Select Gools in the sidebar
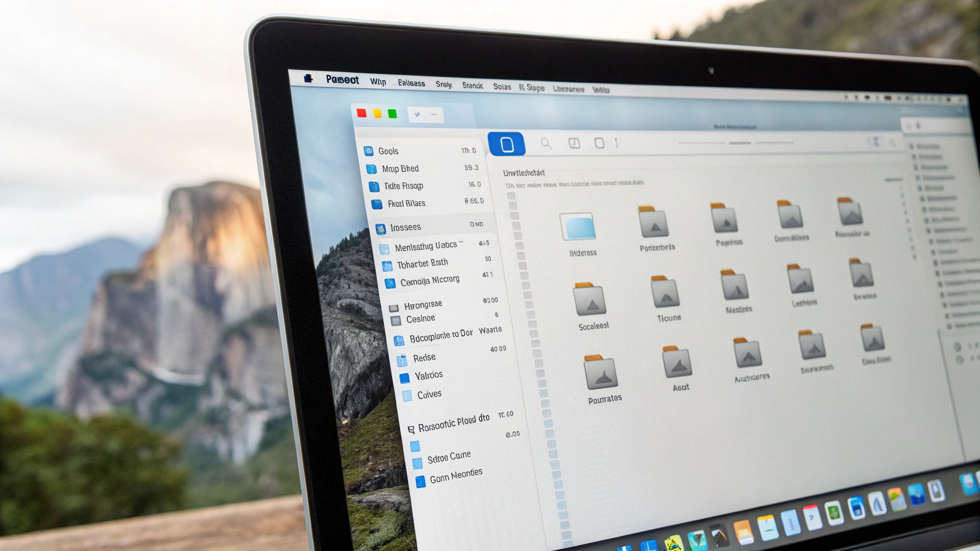The height and width of the screenshot is (551, 980). pyautogui.click(x=388, y=151)
